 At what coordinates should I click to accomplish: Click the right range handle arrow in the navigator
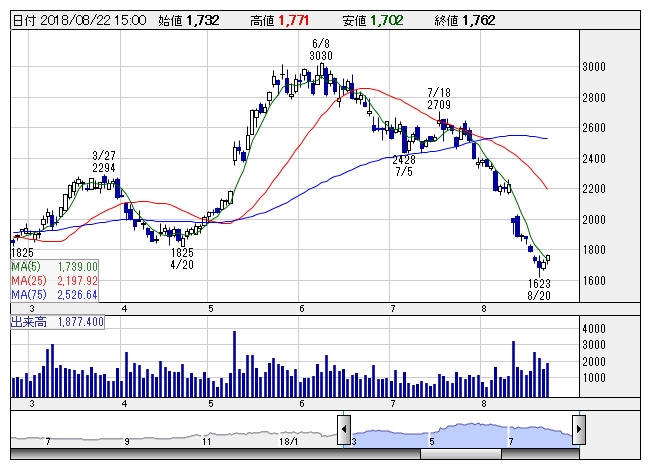[579, 429]
